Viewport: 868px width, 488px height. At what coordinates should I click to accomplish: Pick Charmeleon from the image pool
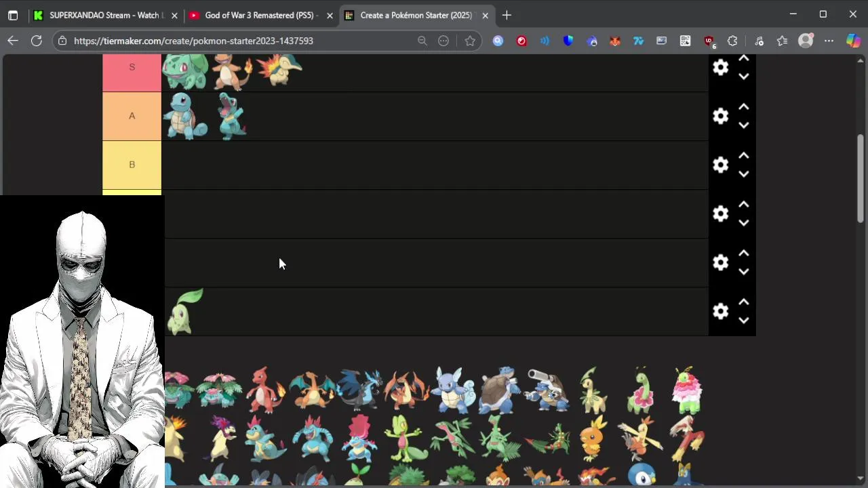click(x=265, y=390)
